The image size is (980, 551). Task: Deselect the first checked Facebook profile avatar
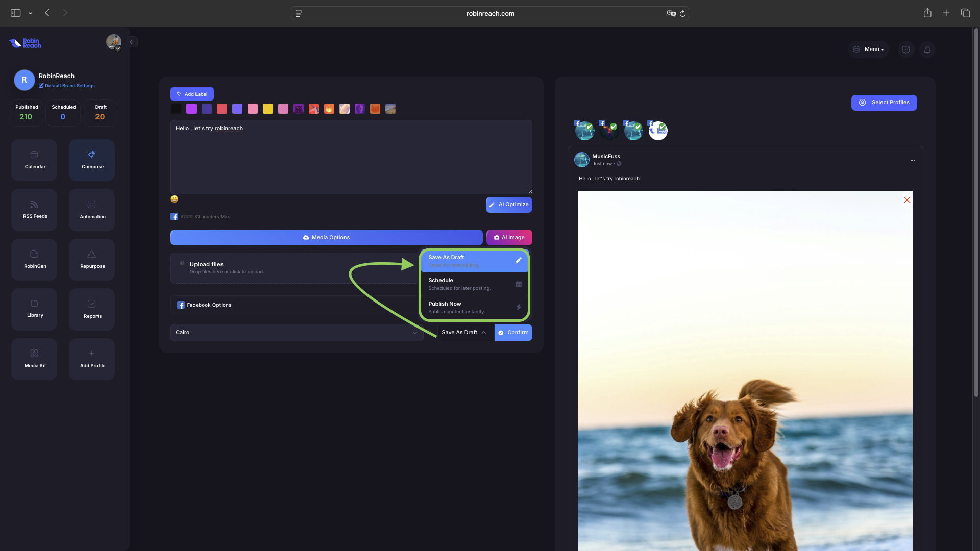pos(584,131)
